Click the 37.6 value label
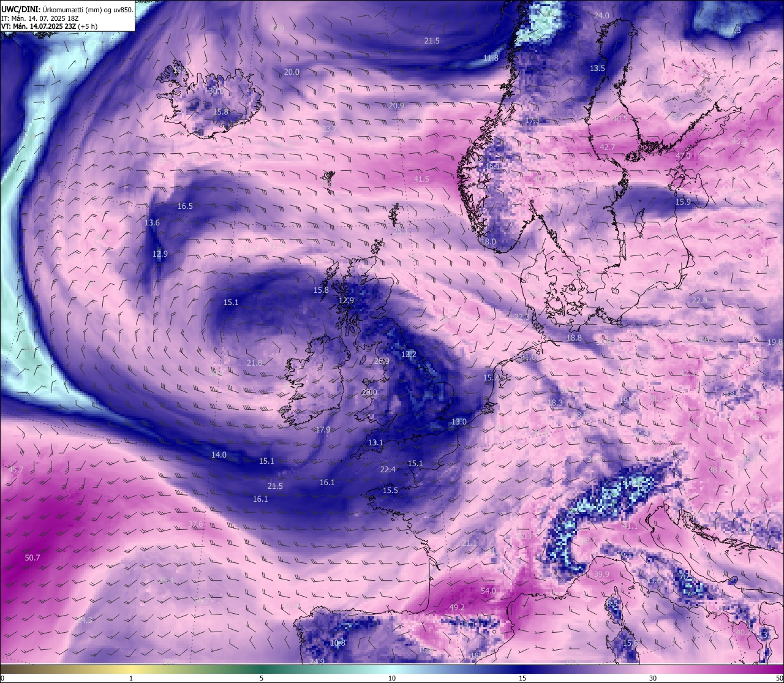Viewport: 784px width, 683px height. [195, 524]
